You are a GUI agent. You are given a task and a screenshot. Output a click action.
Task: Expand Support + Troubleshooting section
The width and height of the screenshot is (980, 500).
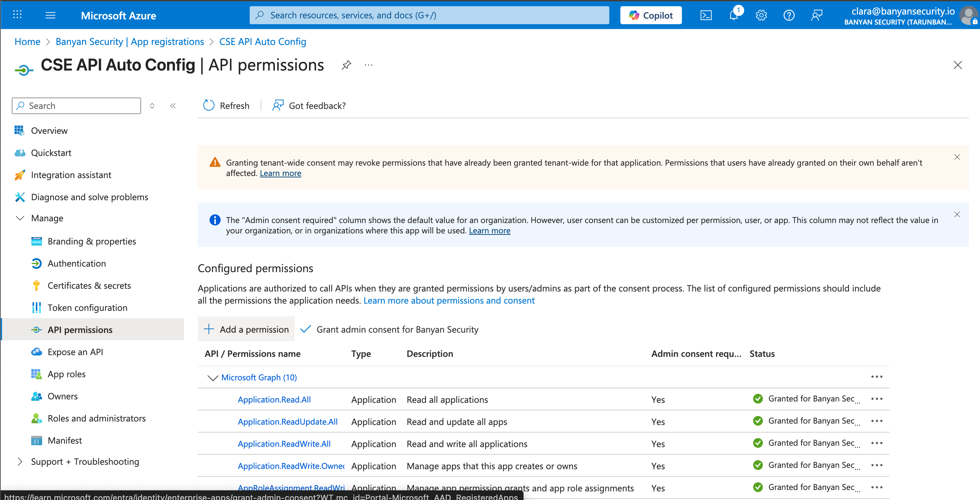20,462
